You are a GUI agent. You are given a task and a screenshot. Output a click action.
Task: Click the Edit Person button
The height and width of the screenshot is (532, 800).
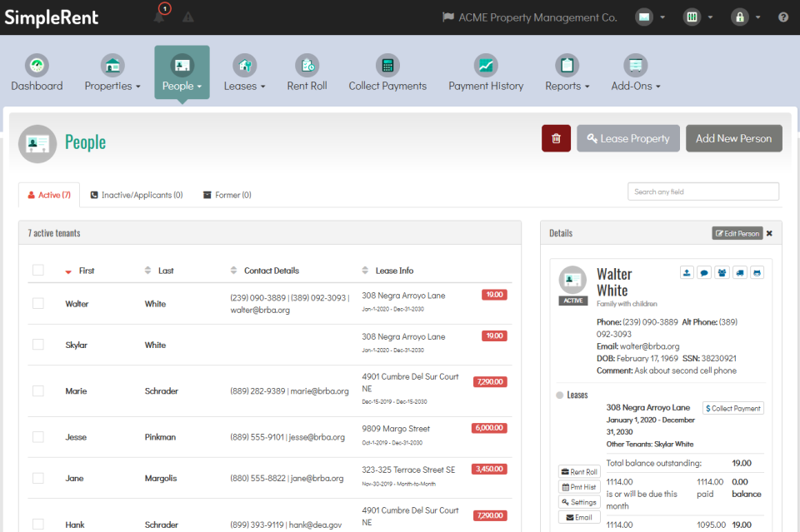(737, 233)
